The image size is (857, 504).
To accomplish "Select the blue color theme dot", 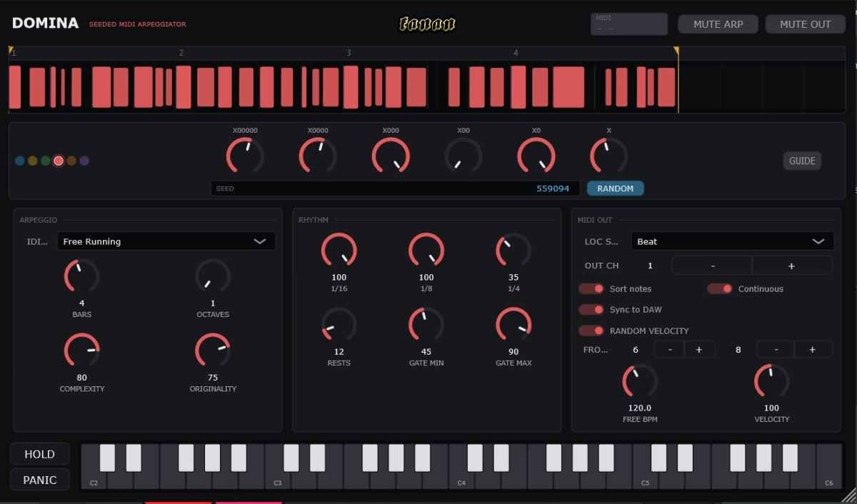I will (x=20, y=161).
